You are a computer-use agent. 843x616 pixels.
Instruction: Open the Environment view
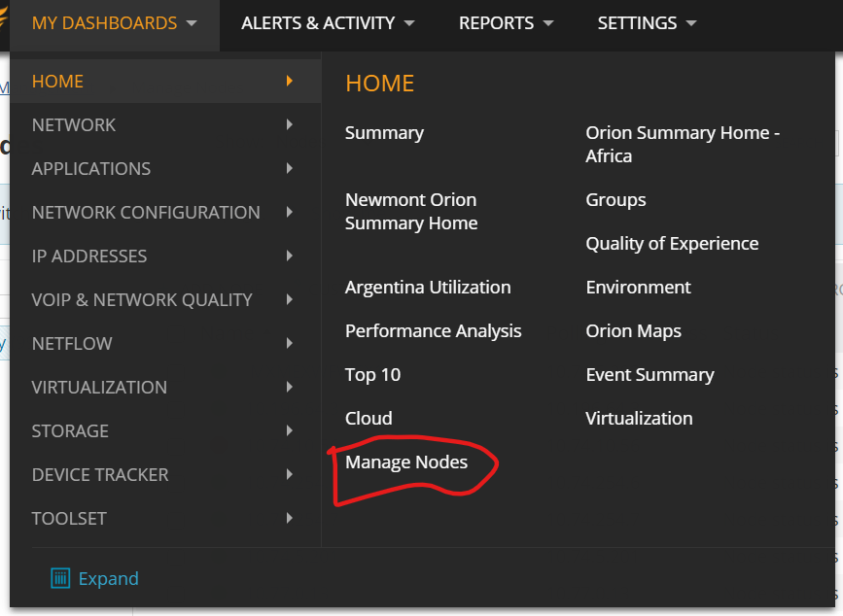point(638,288)
